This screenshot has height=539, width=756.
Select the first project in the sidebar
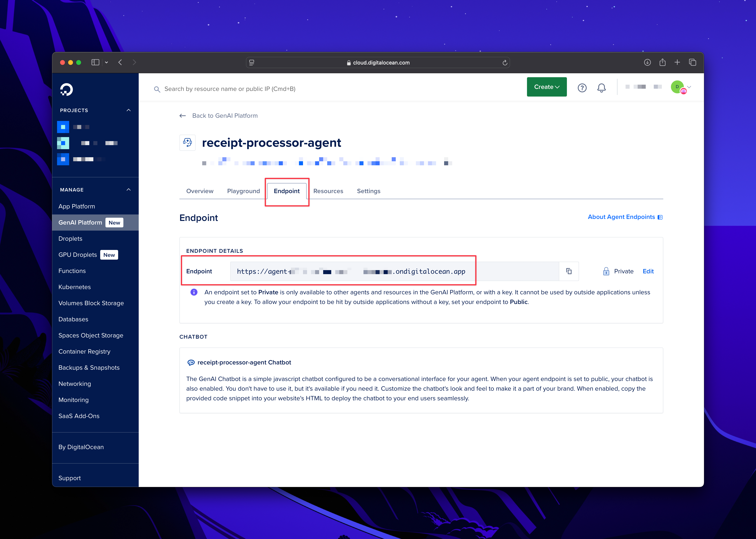[x=74, y=127]
